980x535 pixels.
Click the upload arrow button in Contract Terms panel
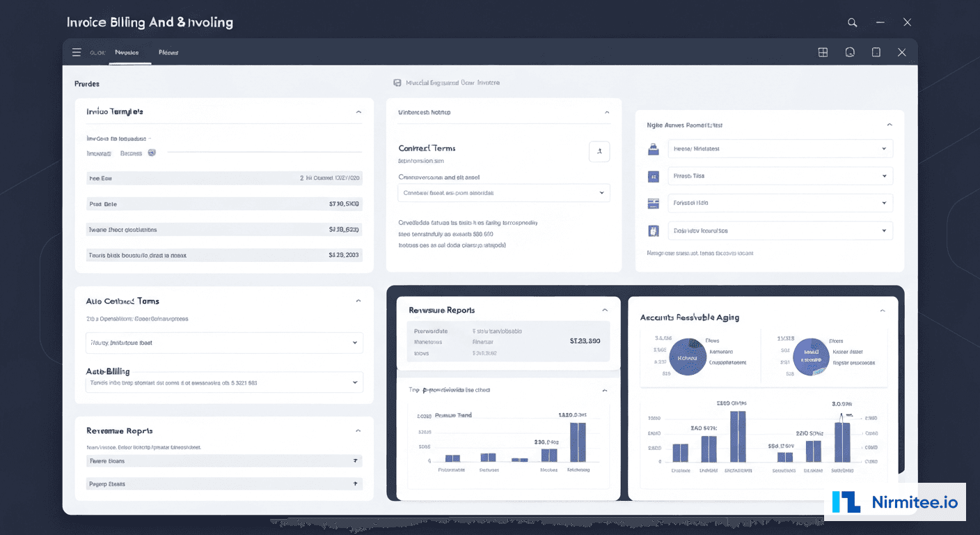click(x=599, y=151)
